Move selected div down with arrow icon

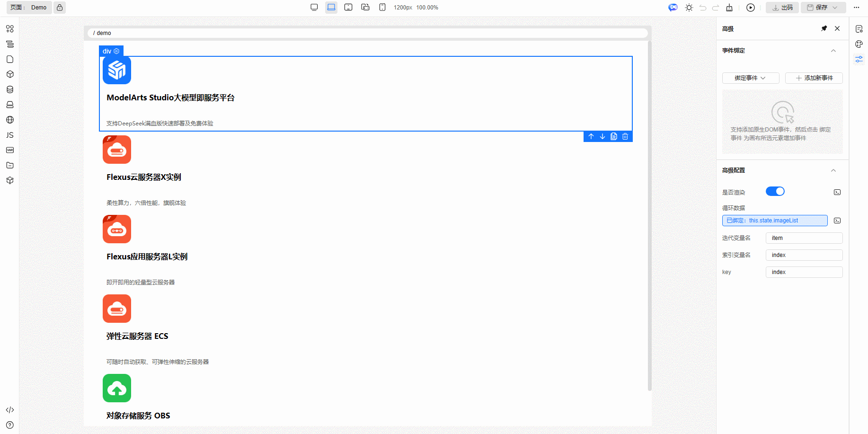[602, 136]
